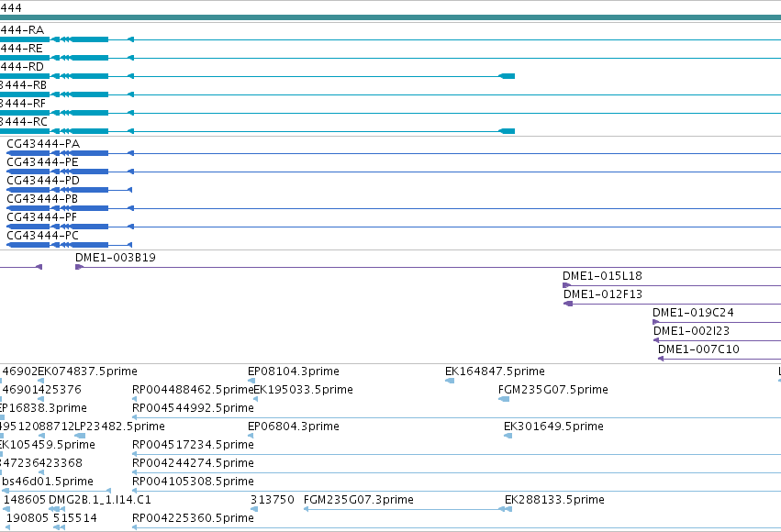
Task: Open the DME1-012F13 BAC clone feature
Action: pyautogui.click(x=603, y=294)
